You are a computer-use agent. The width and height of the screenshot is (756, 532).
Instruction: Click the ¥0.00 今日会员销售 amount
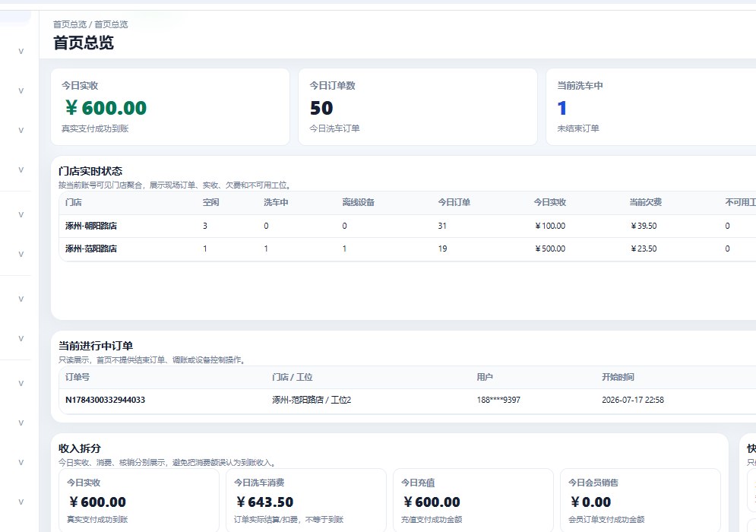tap(590, 502)
